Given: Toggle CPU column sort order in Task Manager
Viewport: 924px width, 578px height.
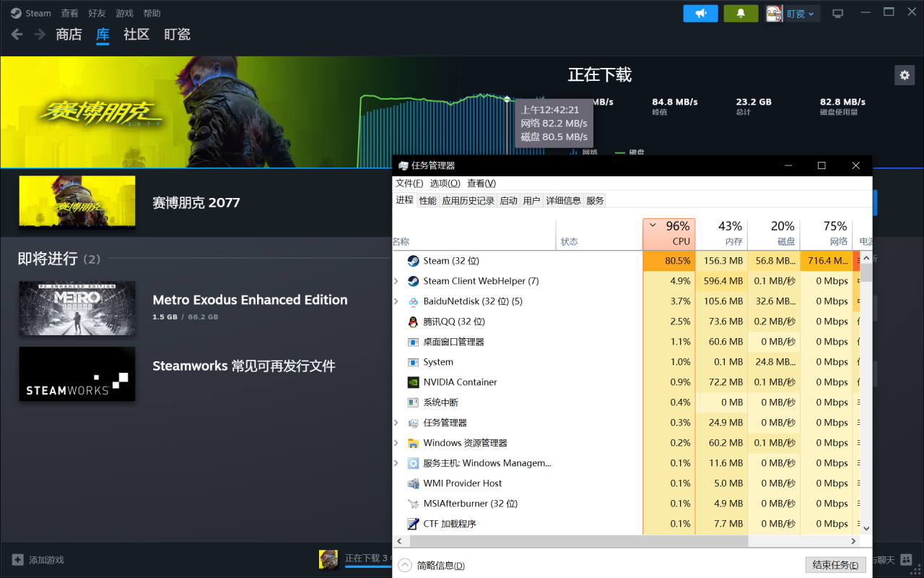Looking at the screenshot, I should coord(668,233).
